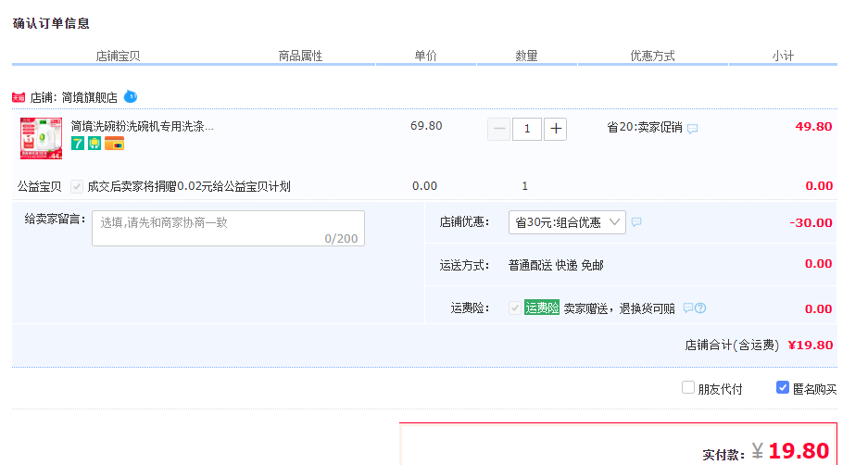This screenshot has width=868, height=465.
Task: Click the 实付款 amount 19.80
Action: point(799,451)
